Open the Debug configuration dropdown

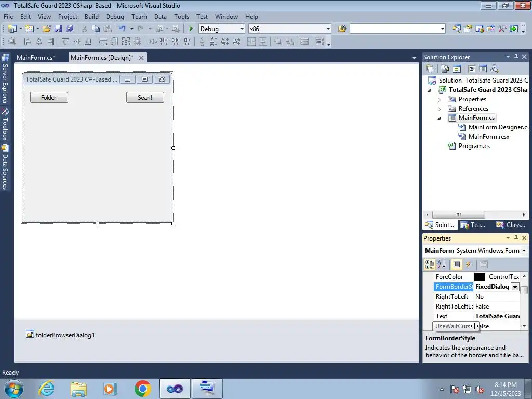pyautogui.click(x=242, y=29)
